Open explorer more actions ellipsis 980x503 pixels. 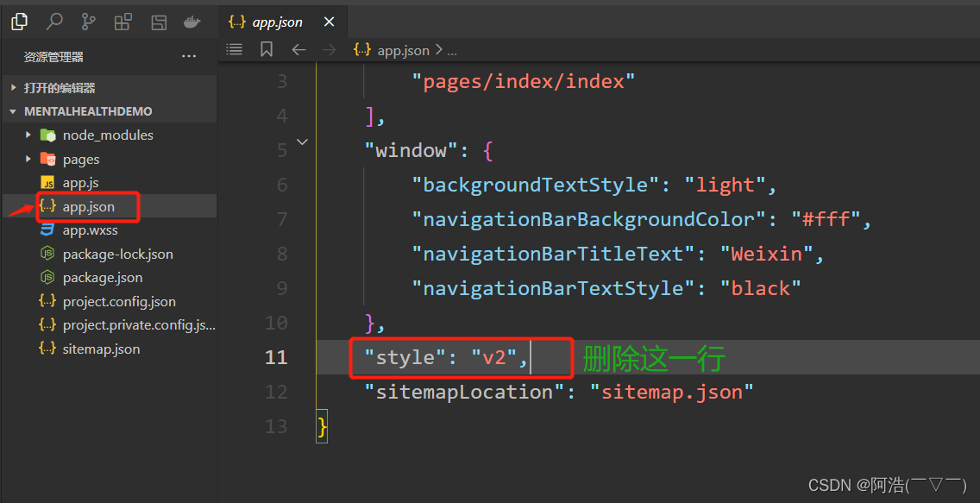(x=189, y=57)
